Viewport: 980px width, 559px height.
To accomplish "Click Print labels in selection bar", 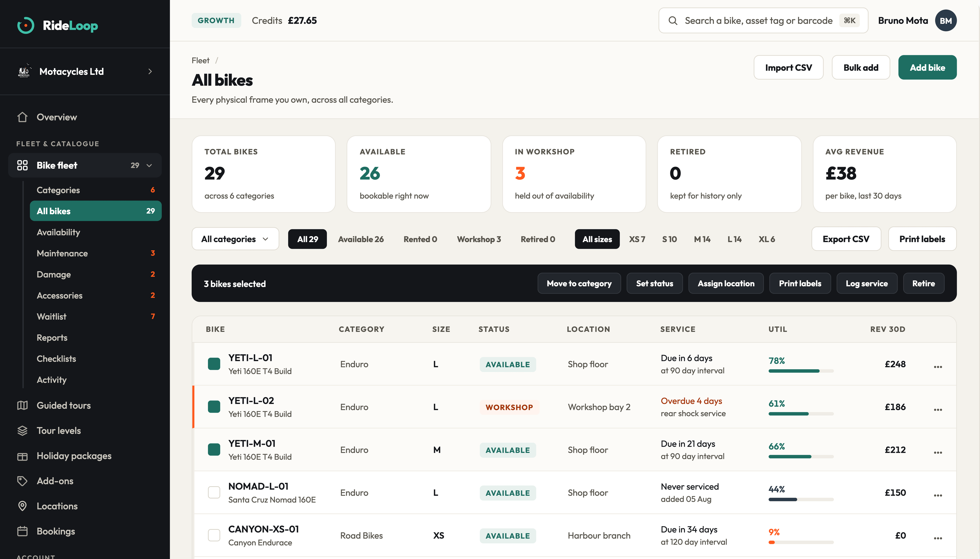I will click(800, 283).
